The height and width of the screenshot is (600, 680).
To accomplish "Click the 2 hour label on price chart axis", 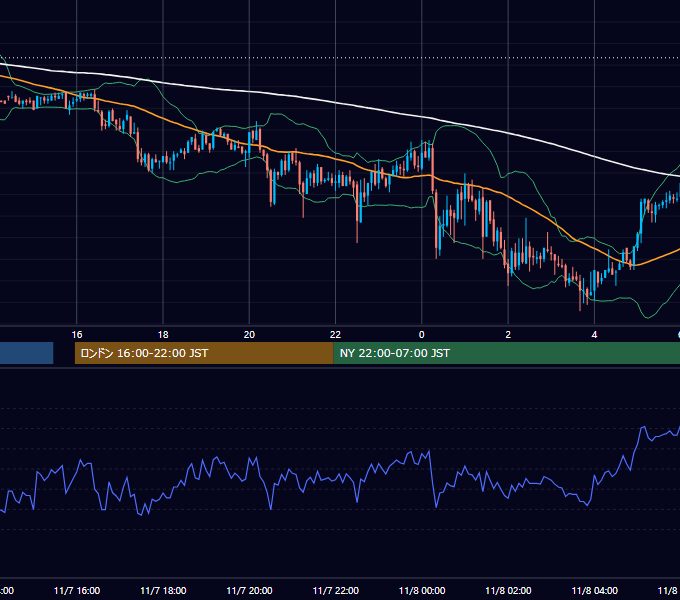I will click(508, 335).
